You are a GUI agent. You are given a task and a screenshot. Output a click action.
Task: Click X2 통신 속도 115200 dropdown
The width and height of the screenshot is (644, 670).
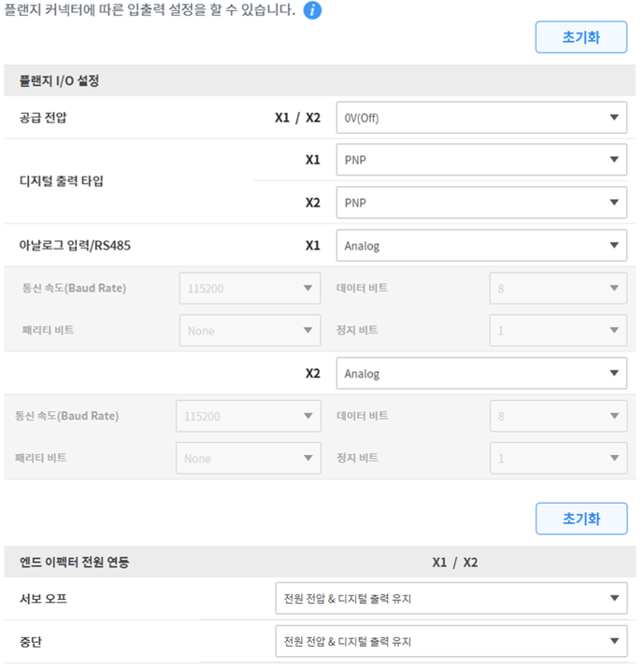pos(248,416)
